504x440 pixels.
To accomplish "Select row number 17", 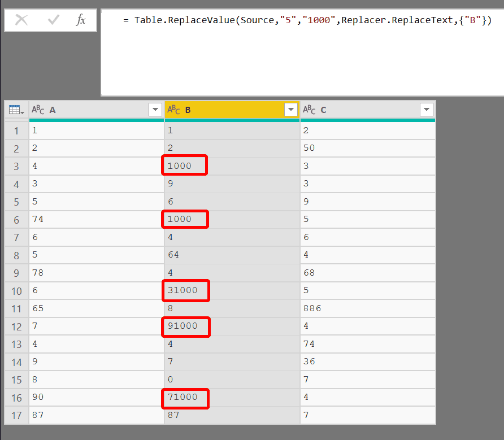I will click(x=17, y=416).
